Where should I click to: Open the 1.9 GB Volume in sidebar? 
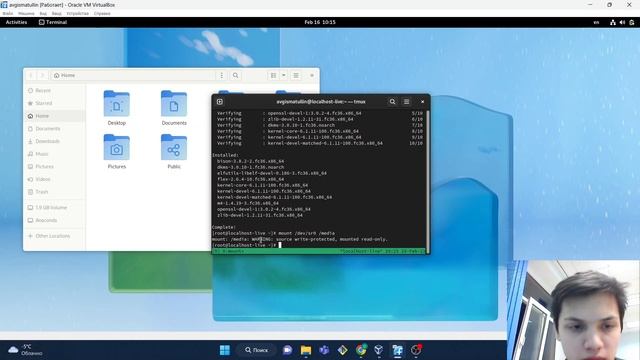point(55,208)
